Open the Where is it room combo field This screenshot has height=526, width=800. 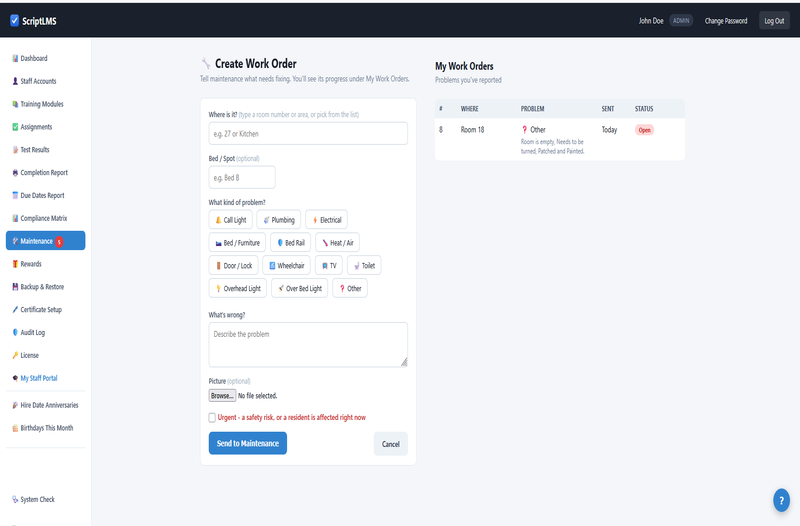[308, 134]
